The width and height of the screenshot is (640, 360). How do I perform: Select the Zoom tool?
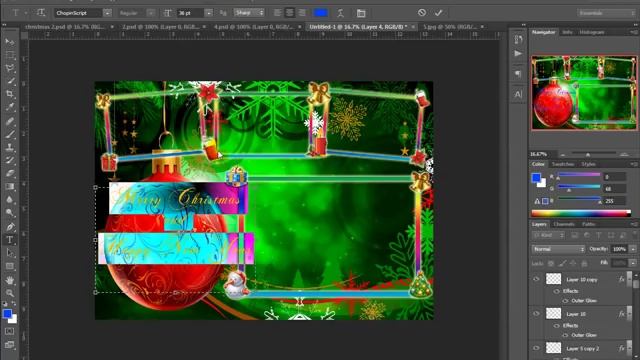coord(10,293)
